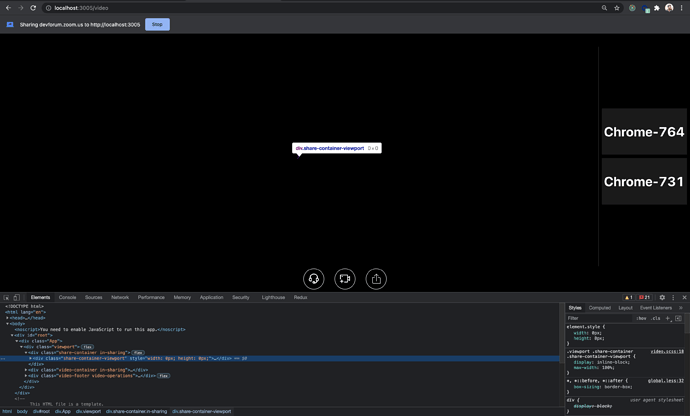This screenshot has width=690, height=416.
Task: Click the site information icon beside localhost
Action: [x=48, y=8]
